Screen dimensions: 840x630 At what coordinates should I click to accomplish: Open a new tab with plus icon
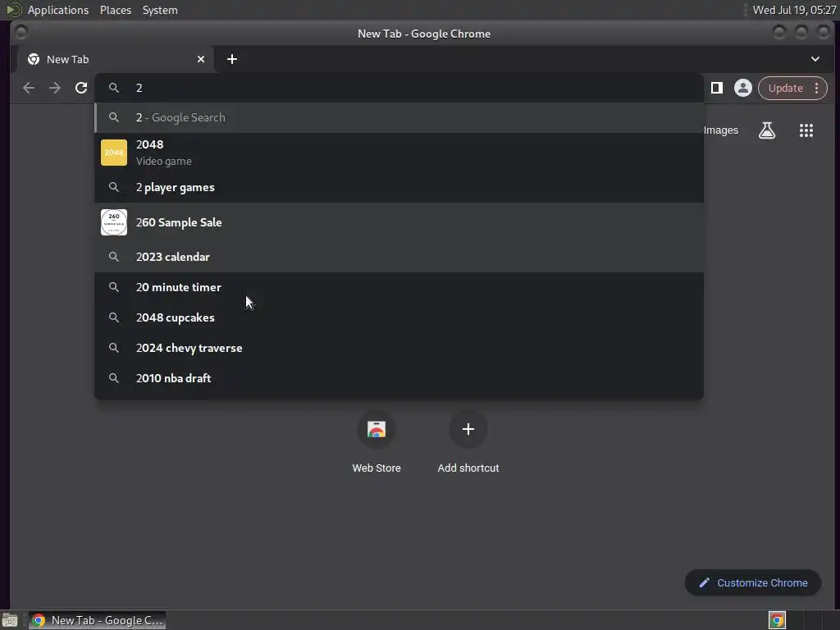coord(232,59)
